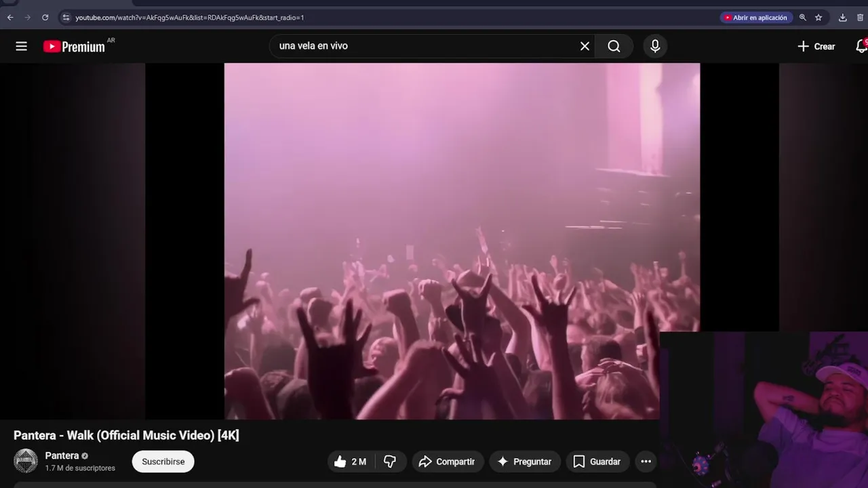Go to YouTube Premium home logo
Screen dimensions: 868x488
coord(74,46)
